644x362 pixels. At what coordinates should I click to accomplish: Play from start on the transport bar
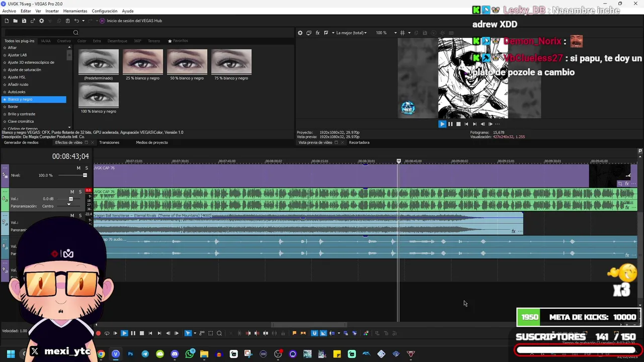click(115, 333)
